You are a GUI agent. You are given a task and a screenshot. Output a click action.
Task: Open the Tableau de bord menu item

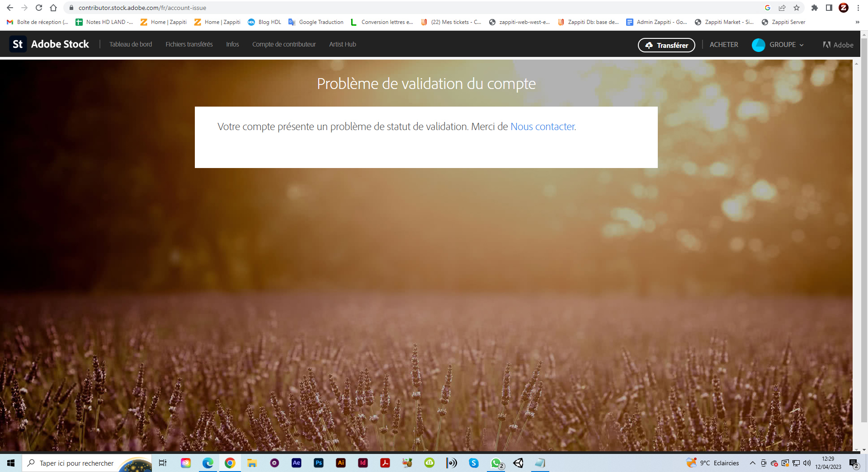pos(131,44)
